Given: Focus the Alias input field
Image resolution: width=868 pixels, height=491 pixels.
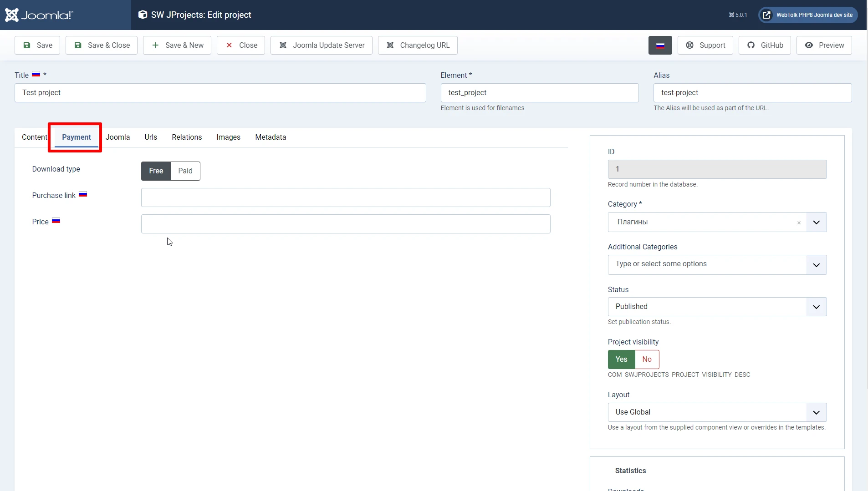Looking at the screenshot, I should [753, 93].
